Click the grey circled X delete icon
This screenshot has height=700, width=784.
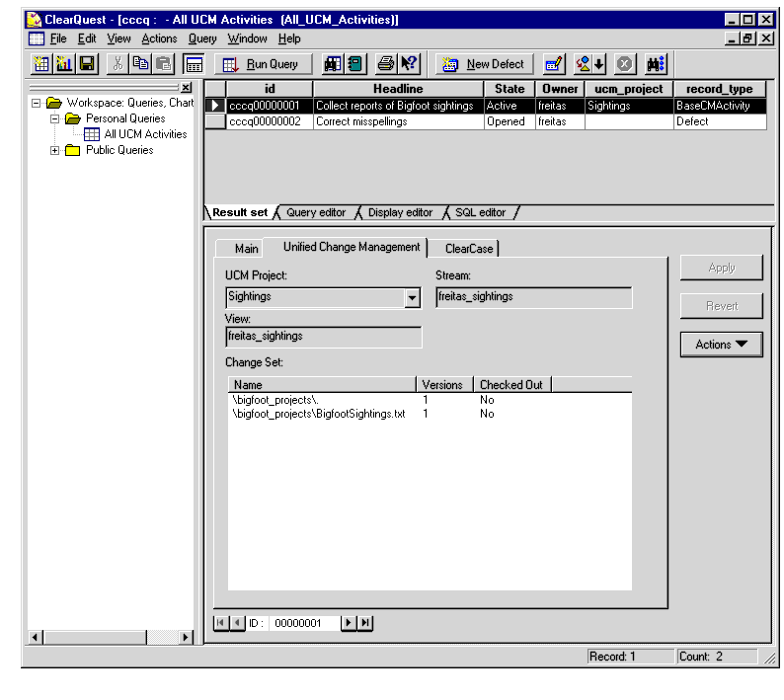624,64
